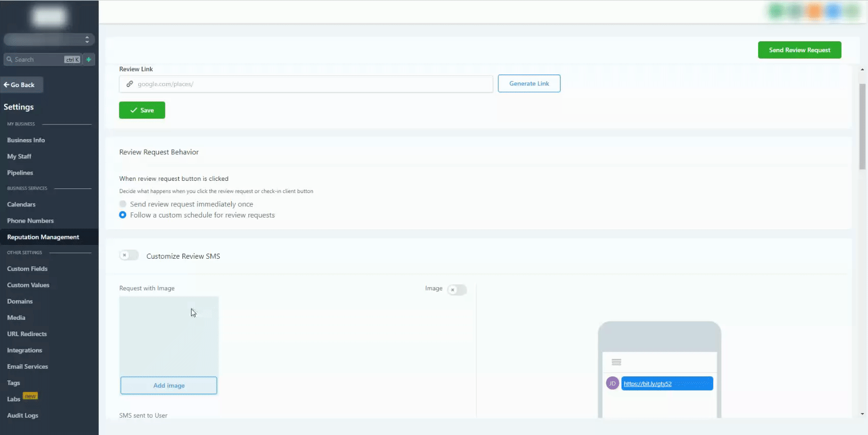Click the lightning bolt quick action icon
The image size is (868, 435).
coord(89,60)
